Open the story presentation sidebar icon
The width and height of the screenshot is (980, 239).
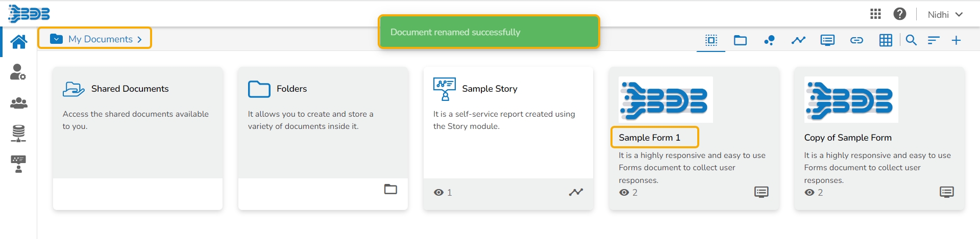pyautogui.click(x=18, y=164)
